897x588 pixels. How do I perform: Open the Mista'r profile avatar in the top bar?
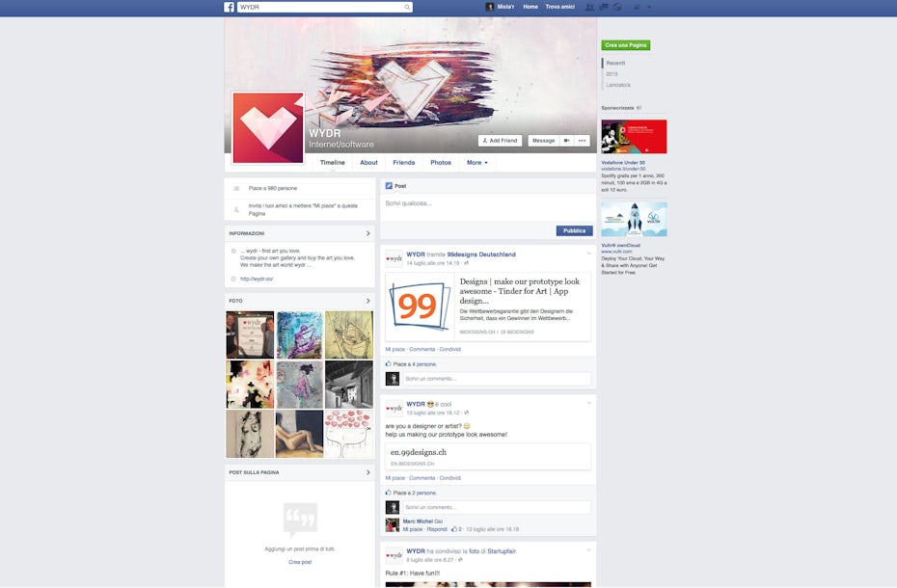point(490,7)
